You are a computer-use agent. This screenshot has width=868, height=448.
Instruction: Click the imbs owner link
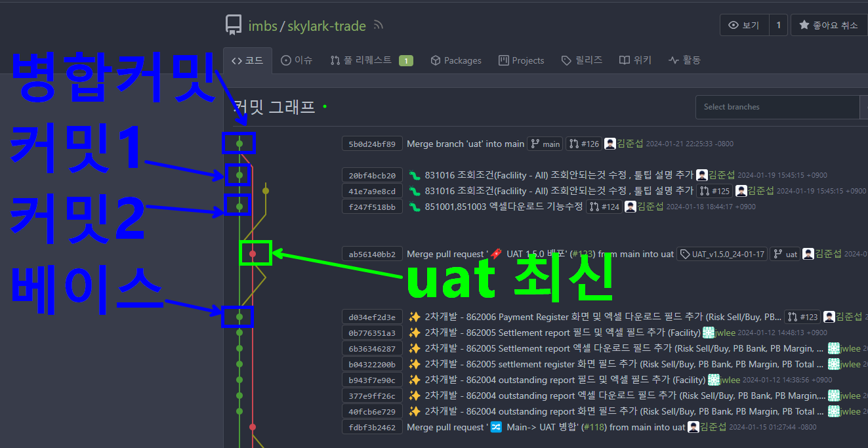(x=262, y=26)
